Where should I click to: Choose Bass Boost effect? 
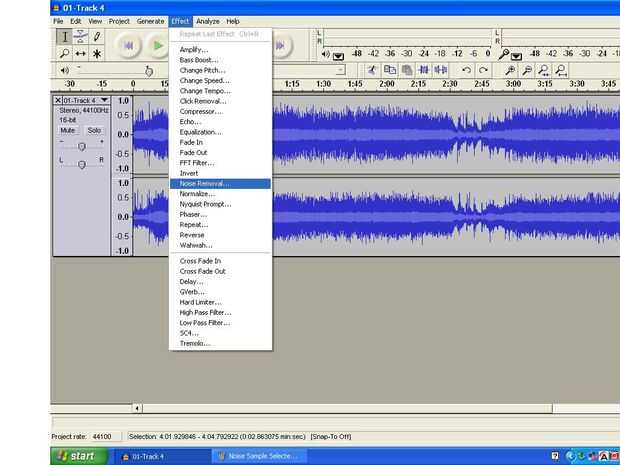pyautogui.click(x=220, y=60)
